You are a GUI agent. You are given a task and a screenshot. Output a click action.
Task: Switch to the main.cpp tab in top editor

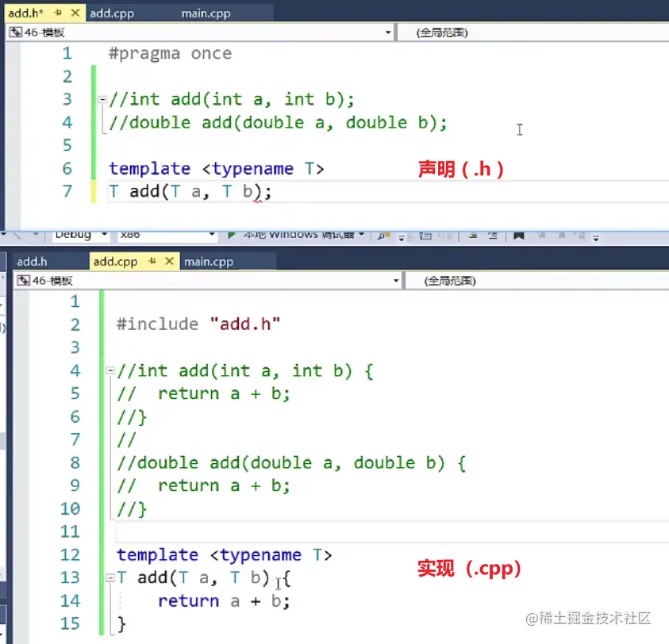click(x=206, y=13)
